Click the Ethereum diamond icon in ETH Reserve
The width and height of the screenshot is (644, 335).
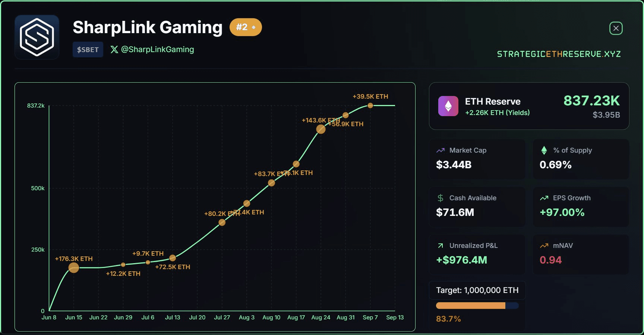[x=448, y=106]
